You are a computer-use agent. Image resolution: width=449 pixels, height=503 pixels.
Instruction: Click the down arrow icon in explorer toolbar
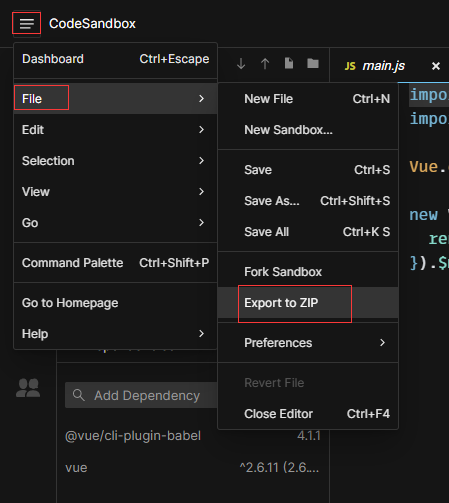[x=241, y=63]
